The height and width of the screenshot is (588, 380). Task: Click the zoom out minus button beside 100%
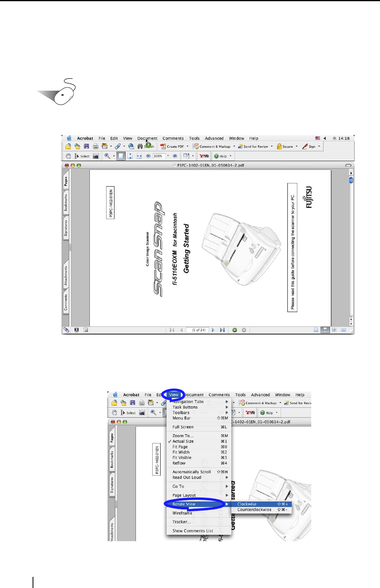[x=148, y=156]
